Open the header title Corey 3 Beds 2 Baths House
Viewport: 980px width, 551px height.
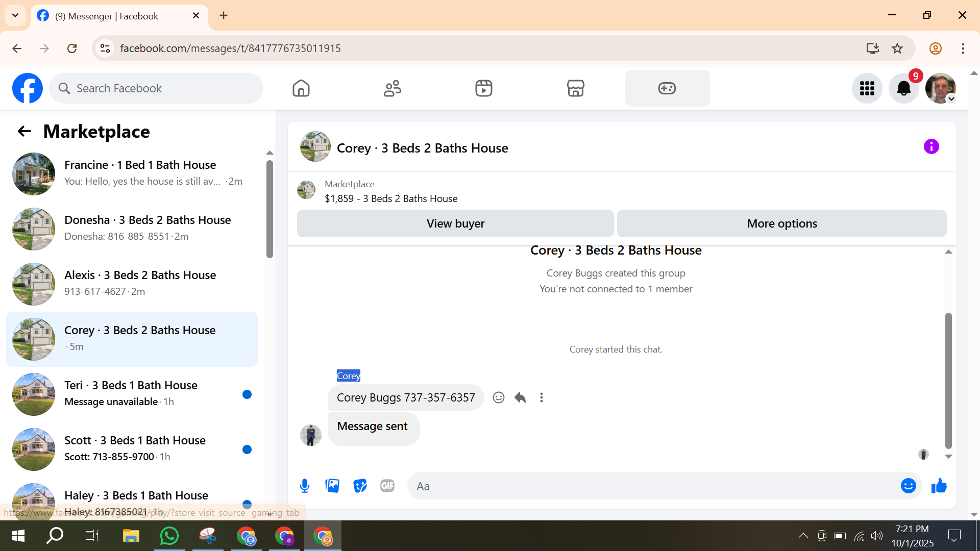(x=422, y=148)
